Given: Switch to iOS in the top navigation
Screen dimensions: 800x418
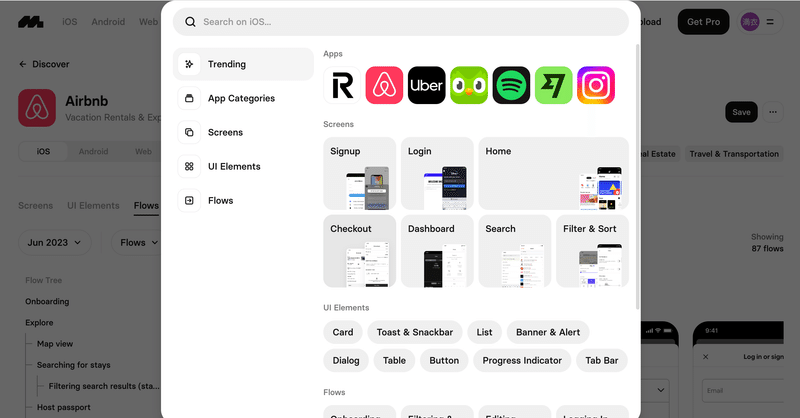Looking at the screenshot, I should (69, 22).
